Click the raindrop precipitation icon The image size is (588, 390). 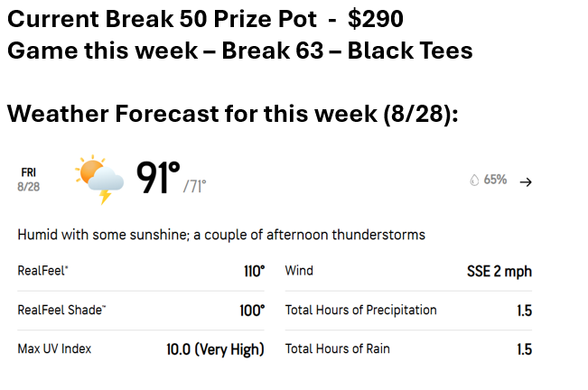[474, 180]
